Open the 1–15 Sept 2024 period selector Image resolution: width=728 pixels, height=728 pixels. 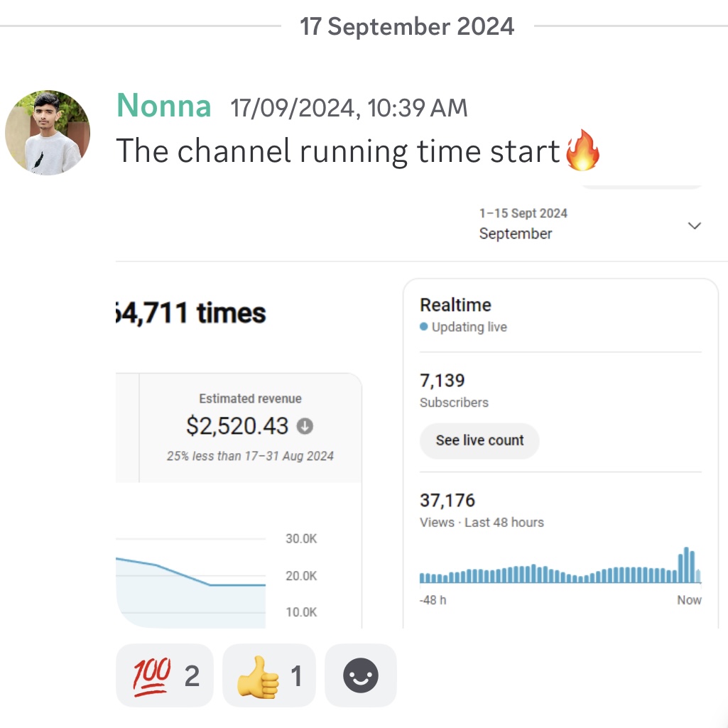coord(590,224)
